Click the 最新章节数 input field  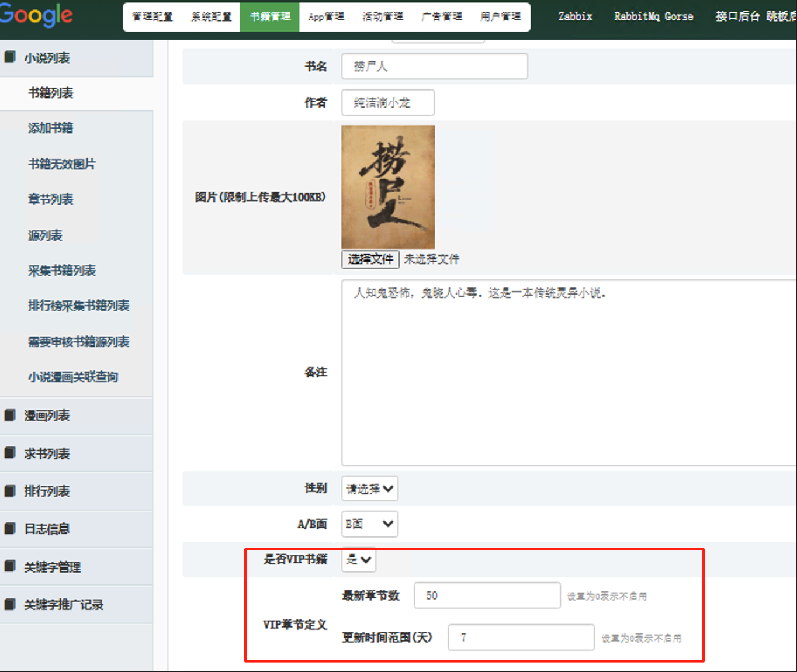coord(487,595)
